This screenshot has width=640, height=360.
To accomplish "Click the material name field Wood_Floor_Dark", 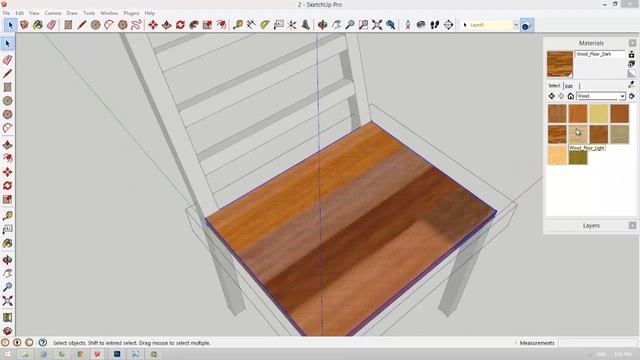I will point(600,54).
